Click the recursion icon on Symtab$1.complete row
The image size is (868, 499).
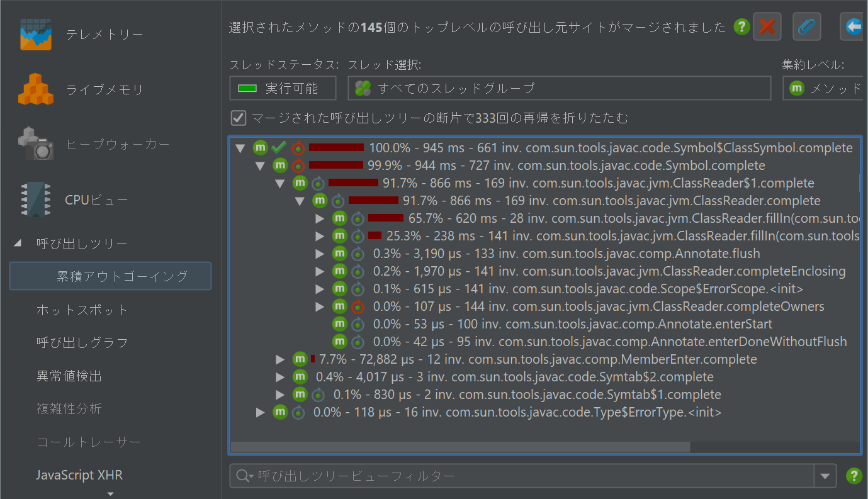click(318, 395)
